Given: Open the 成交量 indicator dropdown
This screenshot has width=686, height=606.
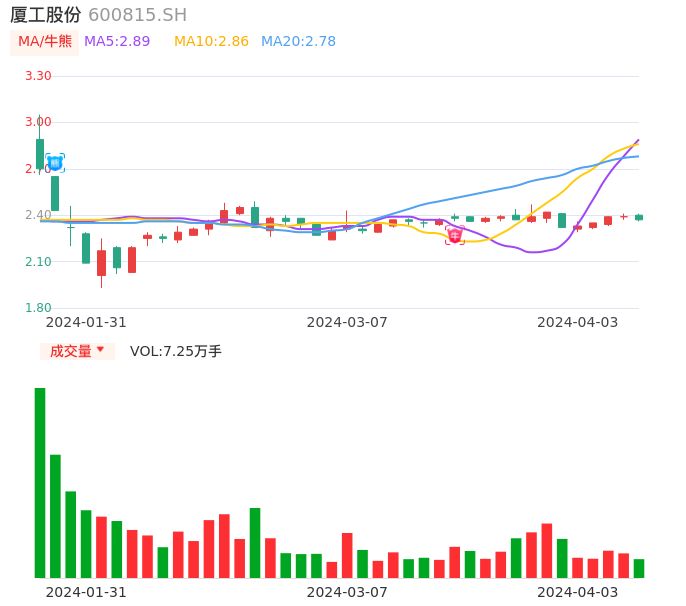Looking at the screenshot, I should [x=77, y=351].
